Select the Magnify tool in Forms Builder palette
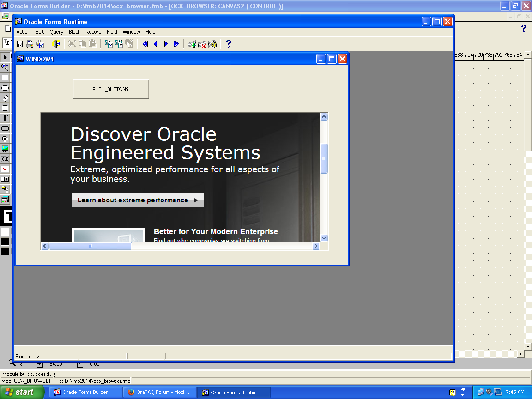532x399 pixels. pyautogui.click(x=5, y=67)
